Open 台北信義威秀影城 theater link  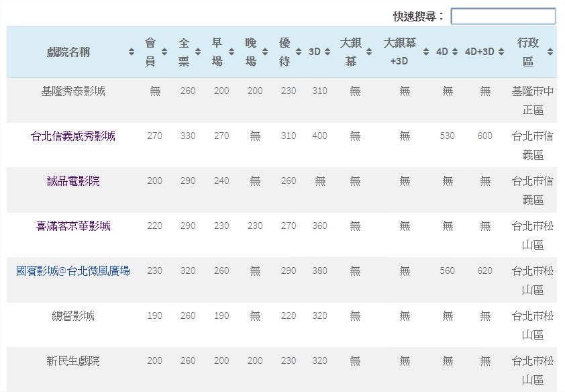pos(73,136)
